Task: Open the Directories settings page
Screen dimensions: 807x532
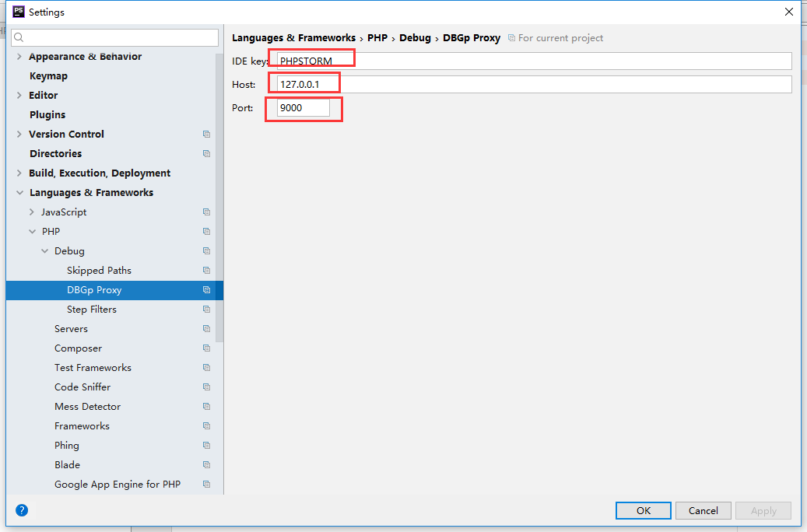Action: point(55,154)
